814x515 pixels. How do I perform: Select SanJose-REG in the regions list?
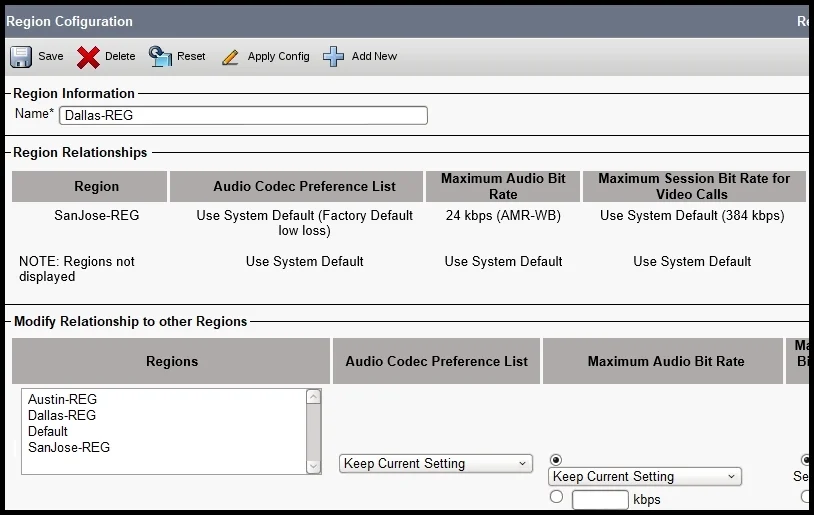click(69, 448)
